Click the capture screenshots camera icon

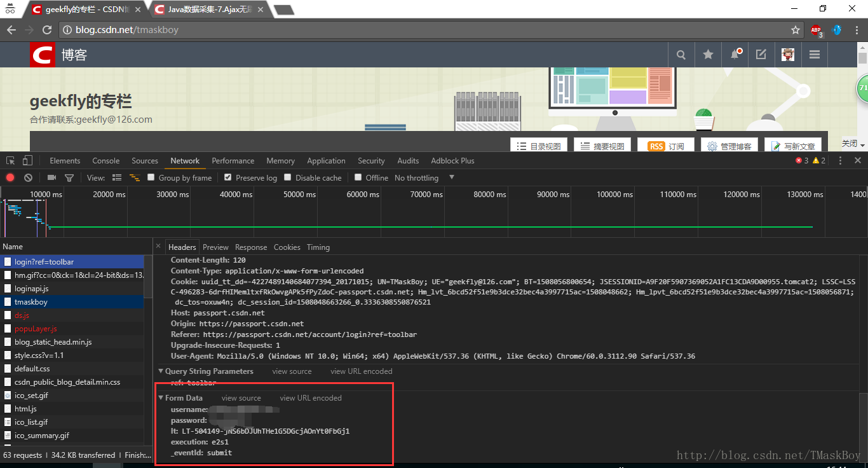coord(52,178)
